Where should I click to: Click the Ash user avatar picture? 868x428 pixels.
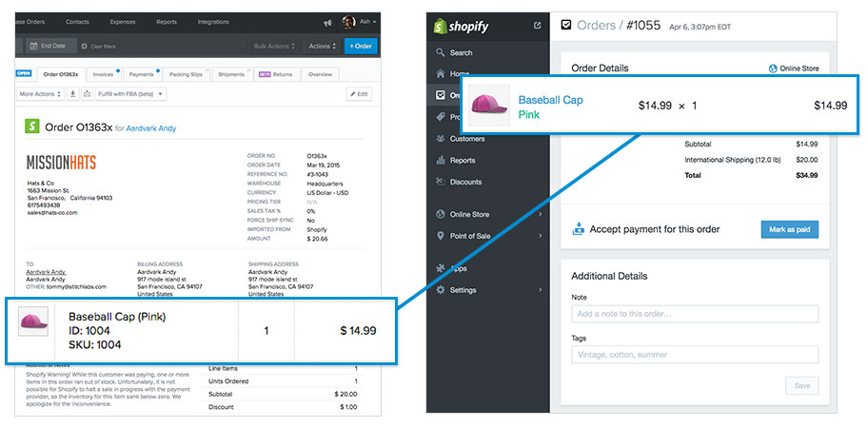(348, 22)
